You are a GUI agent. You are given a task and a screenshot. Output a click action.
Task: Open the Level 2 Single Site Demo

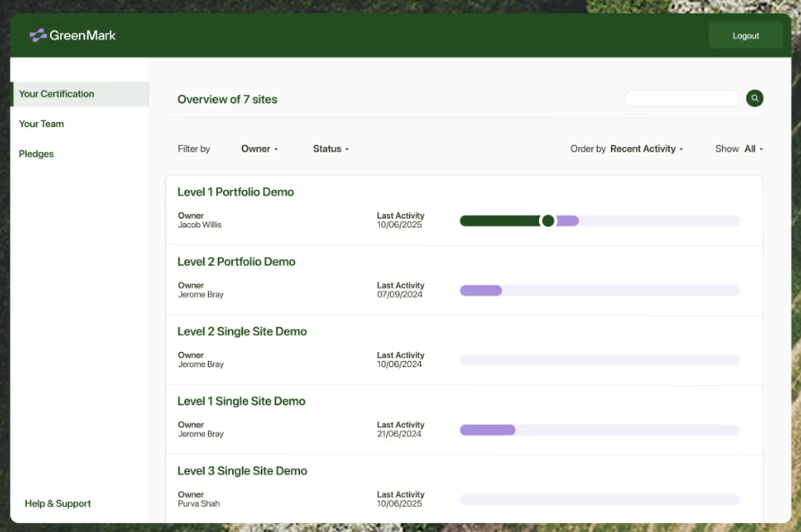click(242, 331)
